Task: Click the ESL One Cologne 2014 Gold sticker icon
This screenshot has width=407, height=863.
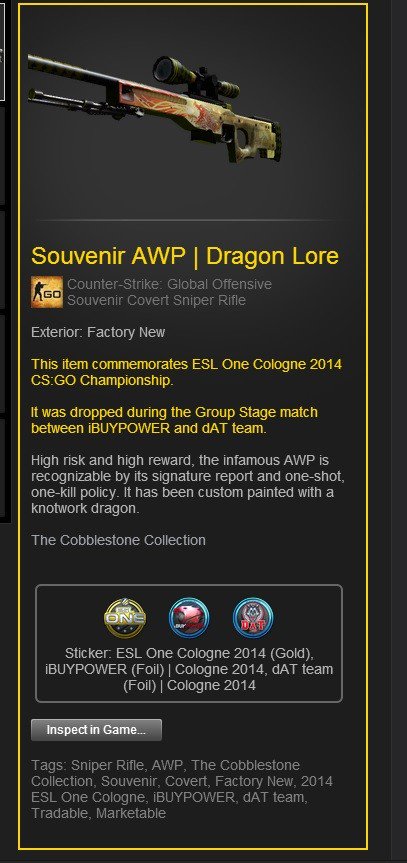Action: [x=125, y=618]
